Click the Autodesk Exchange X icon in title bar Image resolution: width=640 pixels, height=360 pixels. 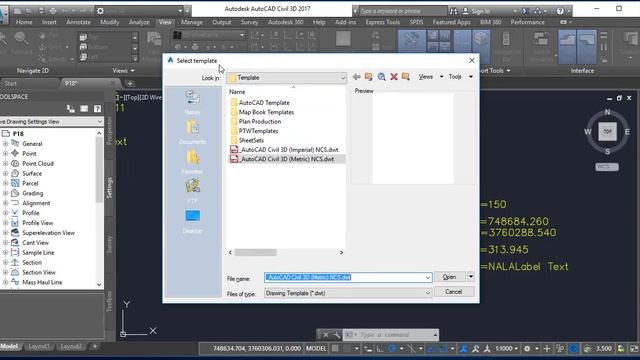(526, 11)
